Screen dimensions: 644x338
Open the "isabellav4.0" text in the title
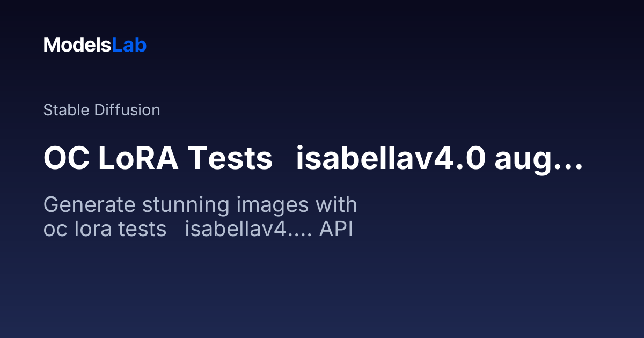tap(391, 159)
